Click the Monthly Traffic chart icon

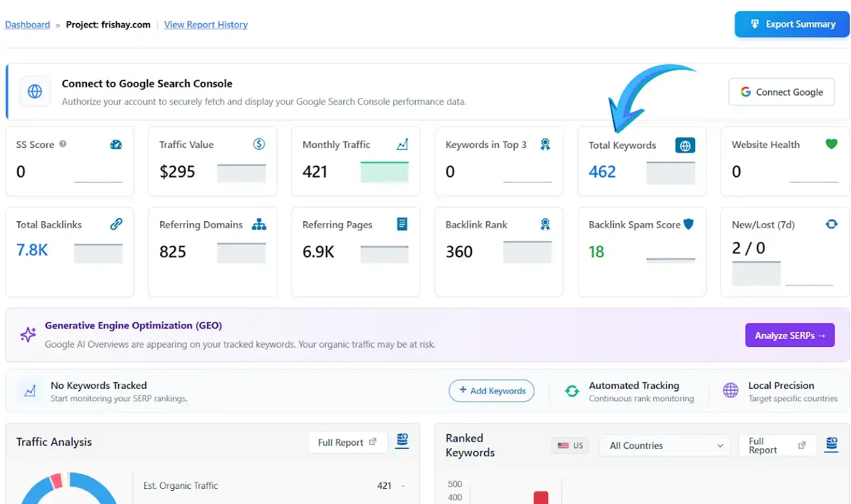pos(402,145)
